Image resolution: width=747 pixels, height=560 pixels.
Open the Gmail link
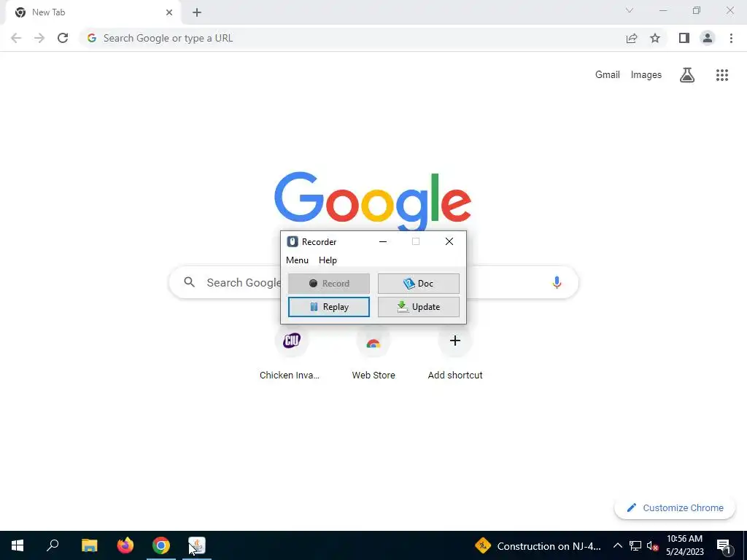click(x=608, y=75)
